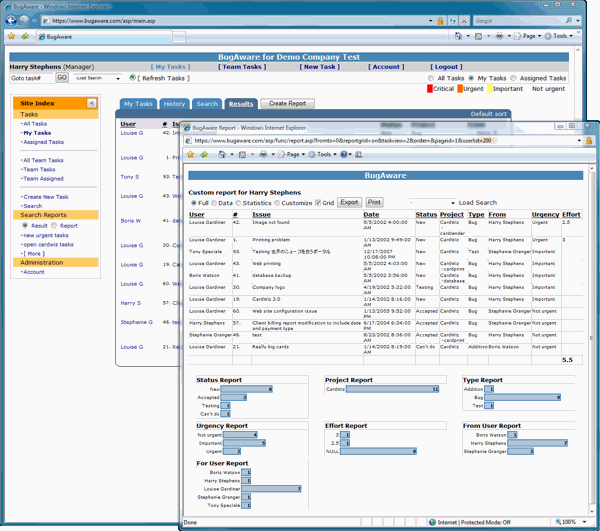The width and height of the screenshot is (600, 531).
Task: Toggle the Grid checkbox in report
Action: click(x=318, y=203)
